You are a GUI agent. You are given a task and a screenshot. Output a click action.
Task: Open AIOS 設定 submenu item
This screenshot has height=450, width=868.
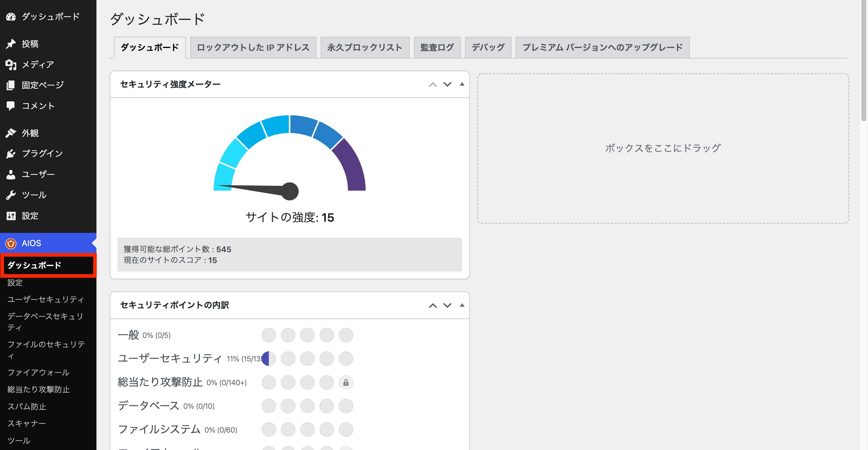point(15,283)
